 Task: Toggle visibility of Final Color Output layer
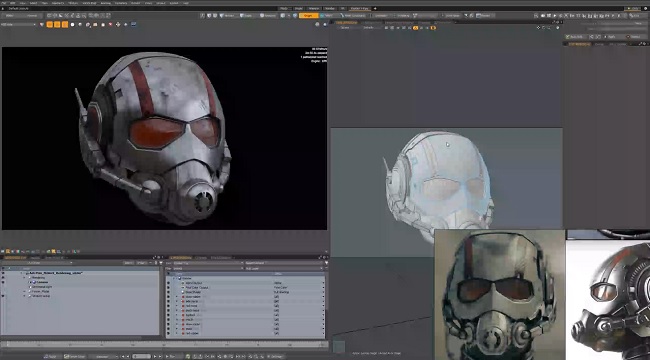(169, 287)
